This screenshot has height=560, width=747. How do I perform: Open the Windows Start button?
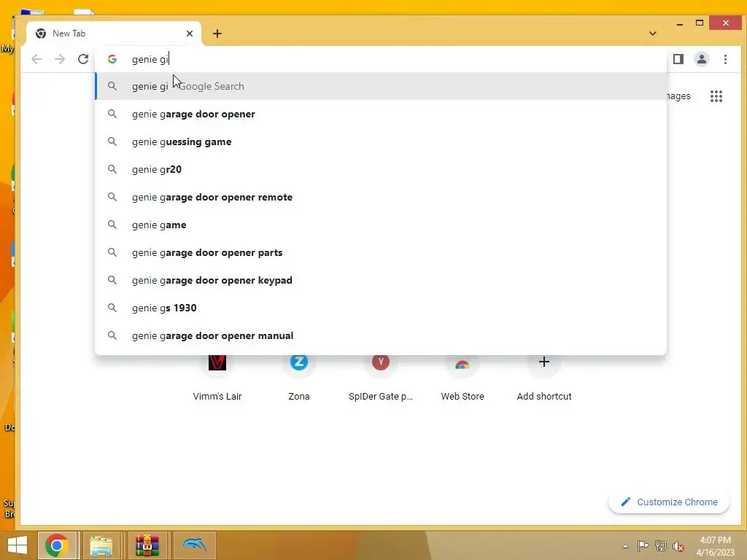[18, 545]
